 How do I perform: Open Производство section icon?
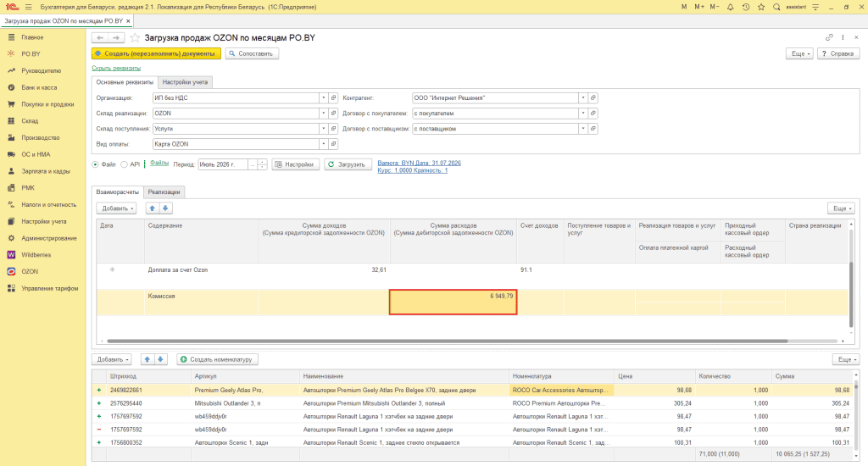pos(11,137)
